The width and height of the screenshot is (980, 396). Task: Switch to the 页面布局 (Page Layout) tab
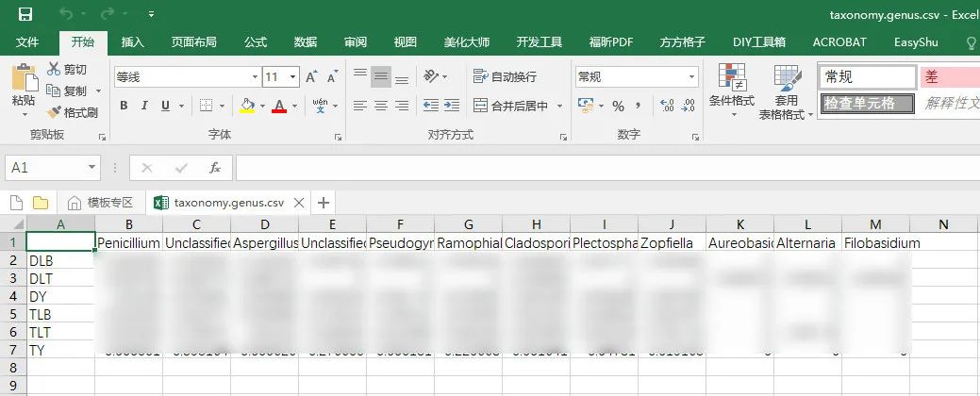[x=193, y=42]
